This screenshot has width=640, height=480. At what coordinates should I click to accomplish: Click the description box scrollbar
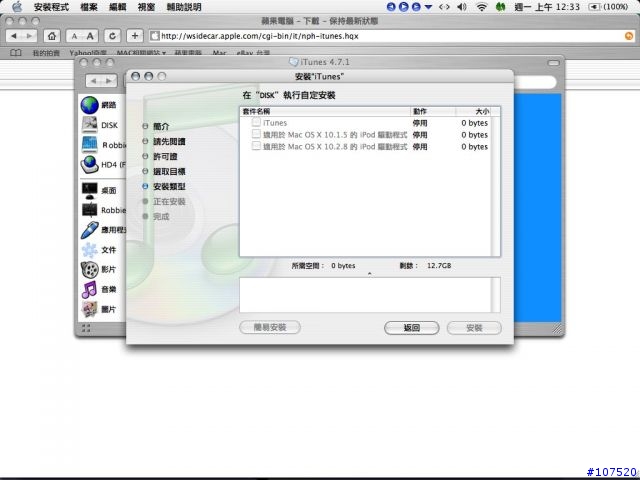click(x=496, y=295)
